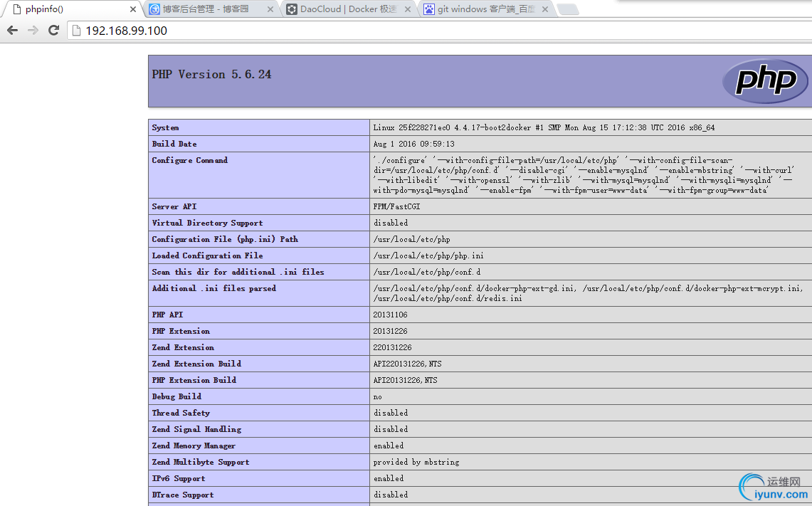Click the Zend Extension Build label
This screenshot has height=506, width=812.
(x=196, y=364)
